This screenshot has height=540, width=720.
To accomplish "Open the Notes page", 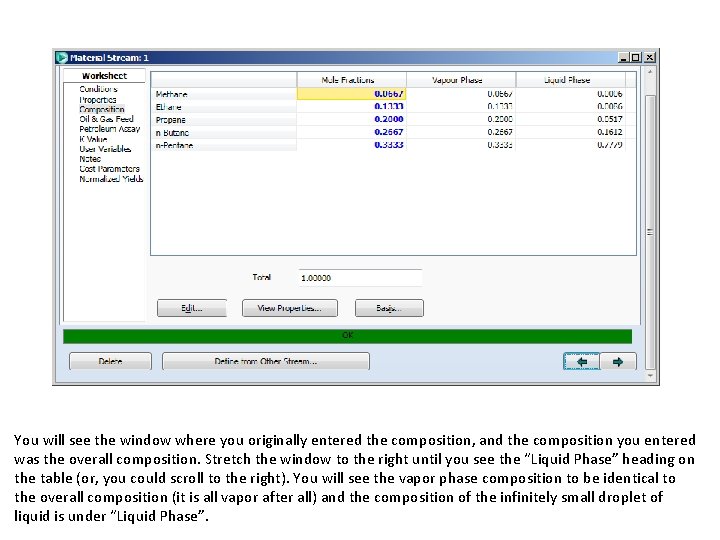I will 90,159.
